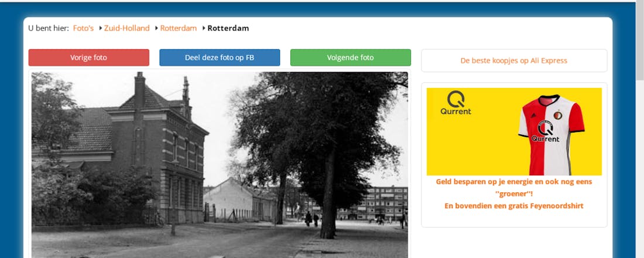Image resolution: width=644 pixels, height=258 pixels.
Task: Open De beste koopjes op Ali Express
Action: pos(514,60)
